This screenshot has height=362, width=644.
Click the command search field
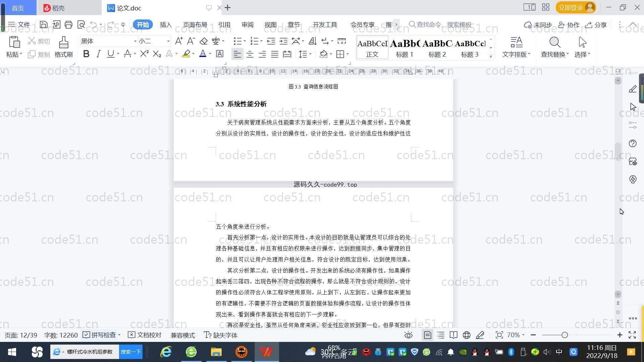coord(440,25)
